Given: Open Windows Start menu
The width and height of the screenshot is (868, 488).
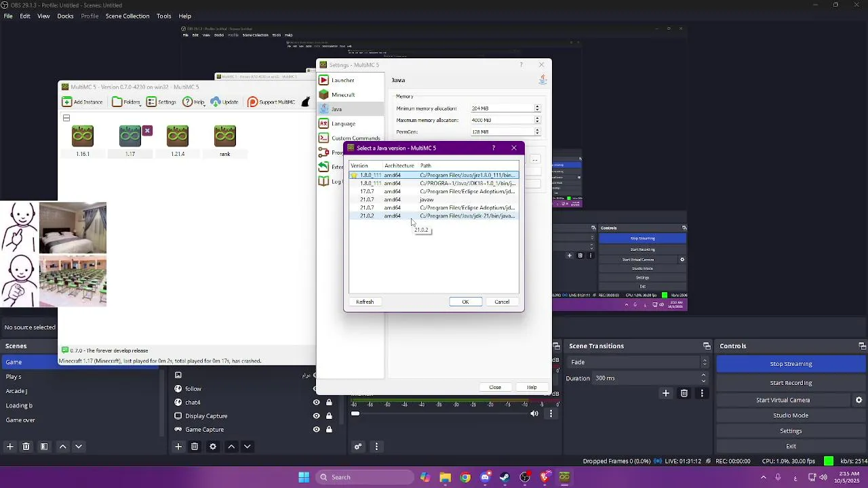Looking at the screenshot, I should (x=304, y=477).
